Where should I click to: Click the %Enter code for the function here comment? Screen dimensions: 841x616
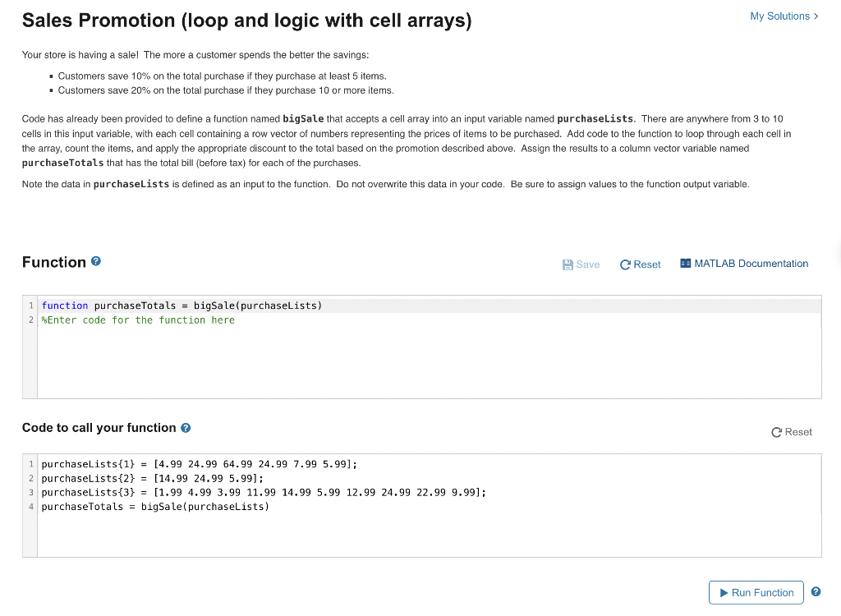138,319
